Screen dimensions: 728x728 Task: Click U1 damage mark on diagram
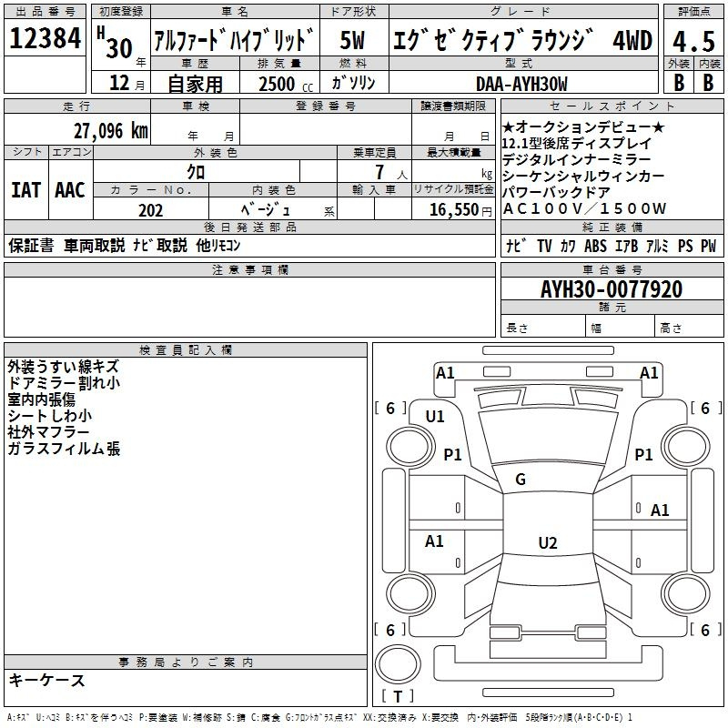point(435,417)
